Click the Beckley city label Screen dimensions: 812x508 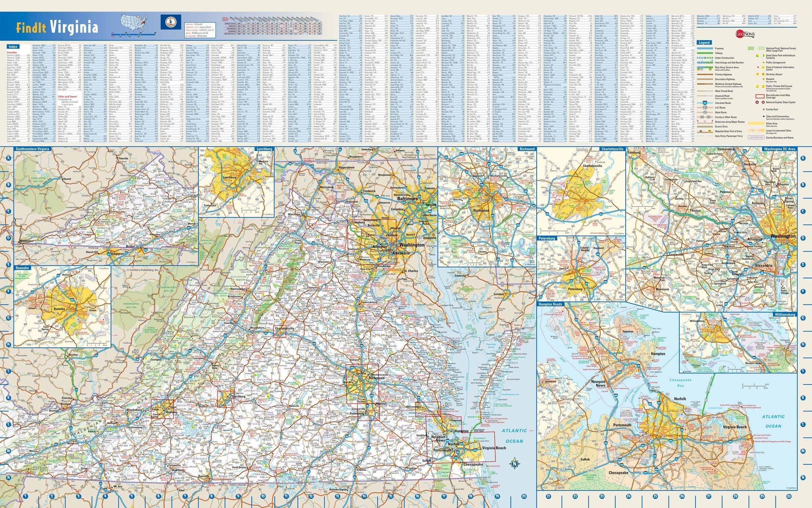click(x=73, y=355)
